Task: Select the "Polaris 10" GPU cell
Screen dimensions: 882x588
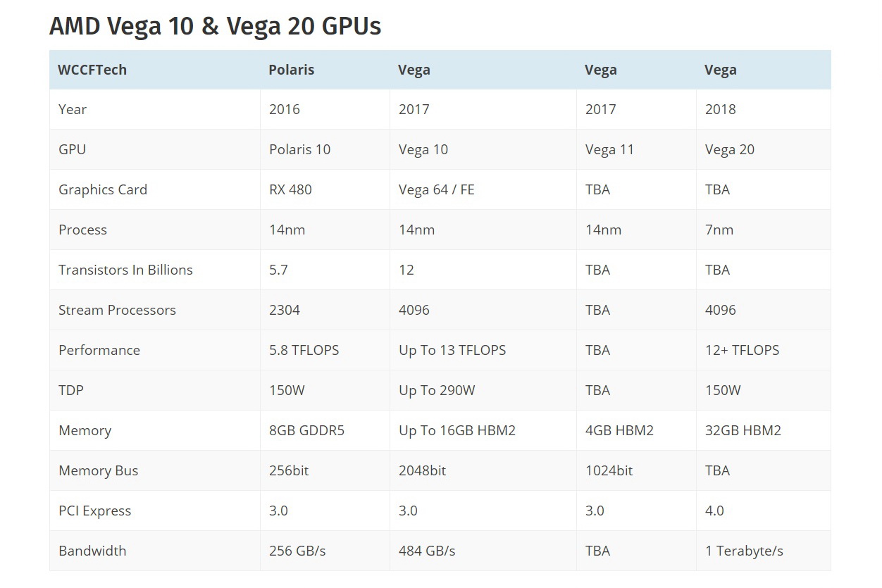Action: (x=299, y=149)
